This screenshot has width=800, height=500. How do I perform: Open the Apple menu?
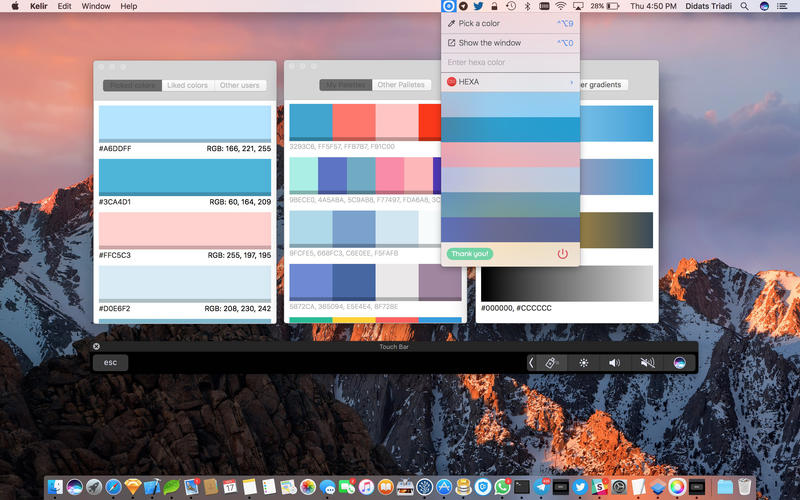pos(15,6)
